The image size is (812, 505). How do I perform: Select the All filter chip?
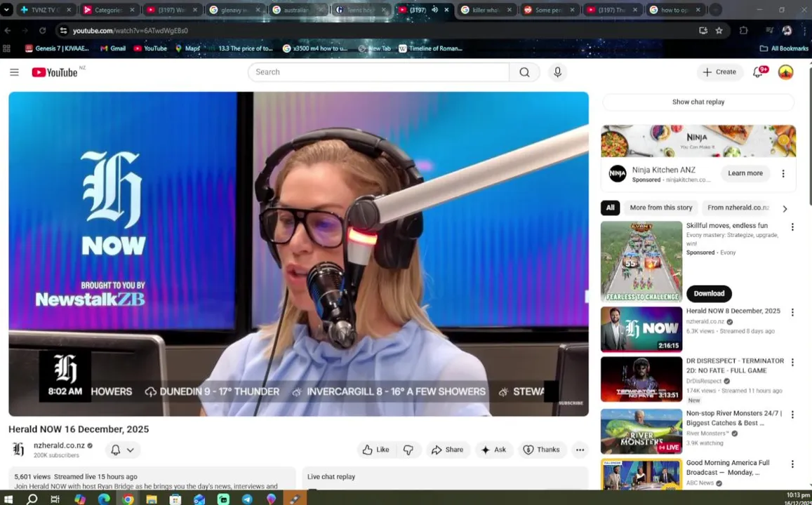[x=610, y=208]
